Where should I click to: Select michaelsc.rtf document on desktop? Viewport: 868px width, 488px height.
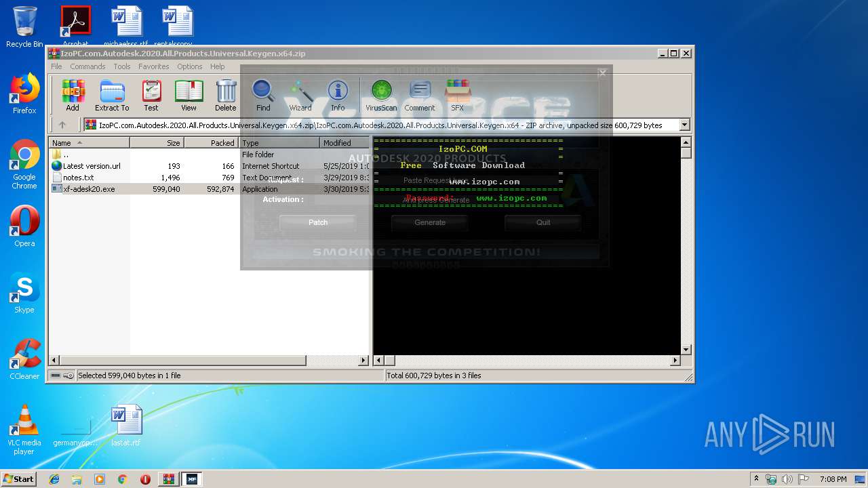click(126, 26)
